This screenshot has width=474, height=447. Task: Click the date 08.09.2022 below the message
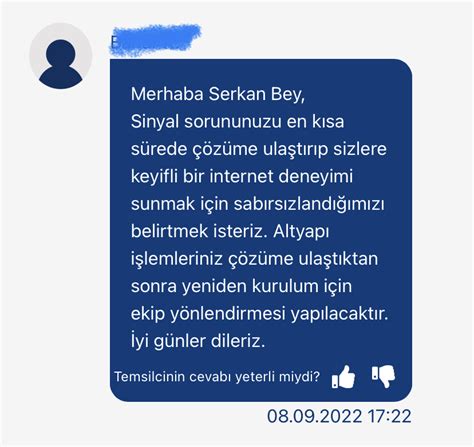point(314,416)
